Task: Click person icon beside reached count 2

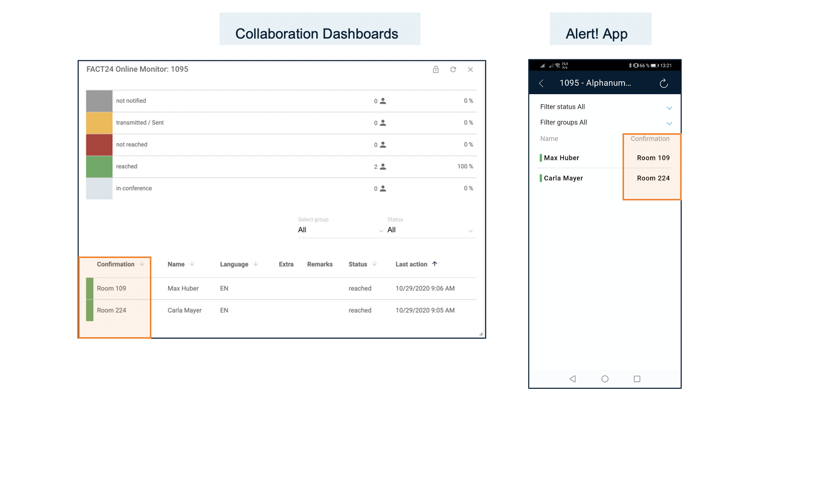Action: [383, 166]
